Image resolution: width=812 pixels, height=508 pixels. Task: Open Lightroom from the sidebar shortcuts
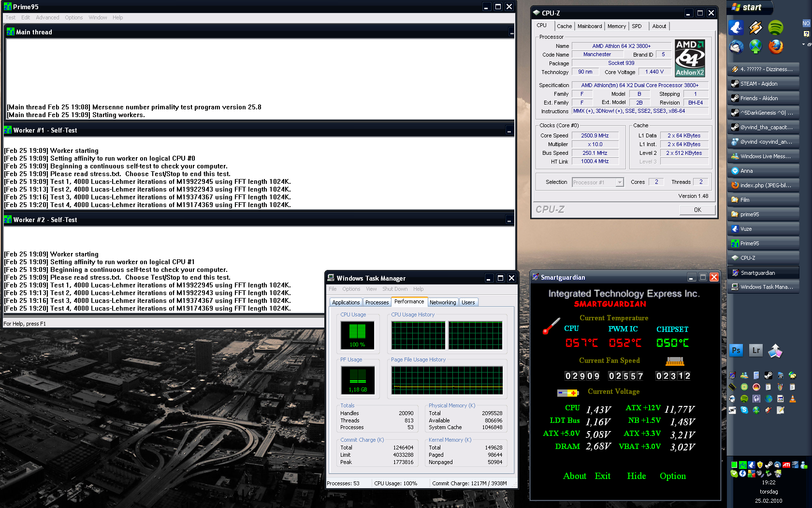point(756,350)
